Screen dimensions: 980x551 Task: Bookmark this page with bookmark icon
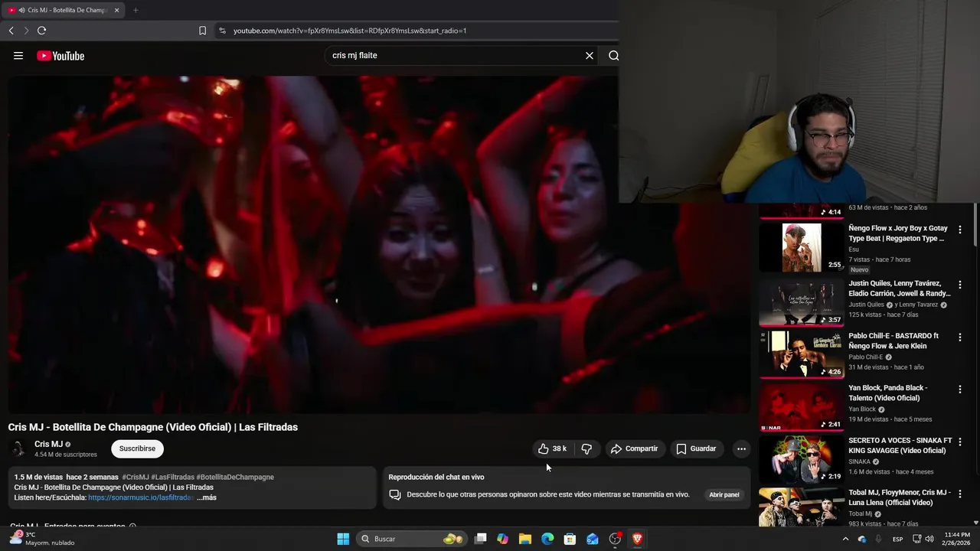point(202,31)
